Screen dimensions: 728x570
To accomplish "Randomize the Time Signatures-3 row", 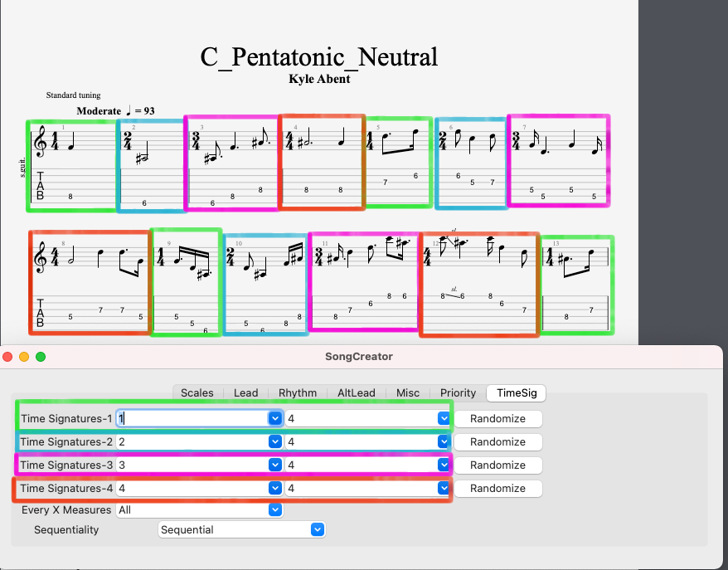I will [497, 465].
